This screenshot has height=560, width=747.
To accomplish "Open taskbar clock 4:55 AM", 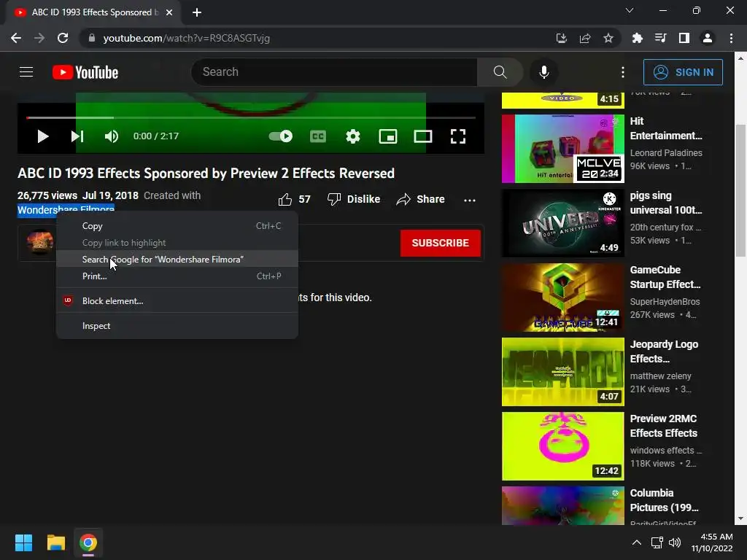I will (x=712, y=542).
